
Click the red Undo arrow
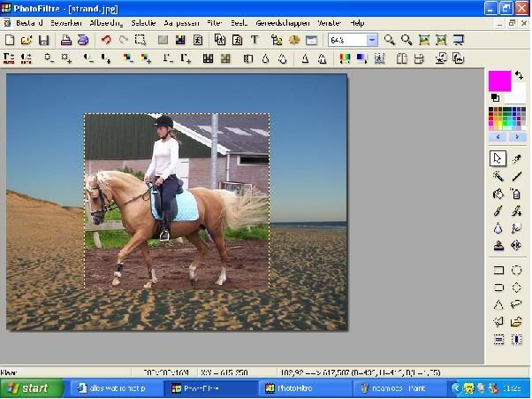point(106,40)
